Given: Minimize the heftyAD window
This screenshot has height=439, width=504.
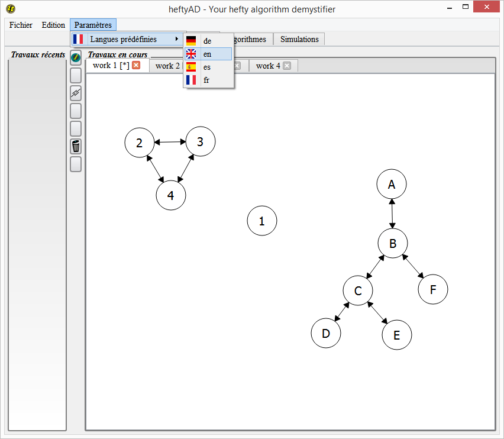Looking at the screenshot, I should [450, 7].
